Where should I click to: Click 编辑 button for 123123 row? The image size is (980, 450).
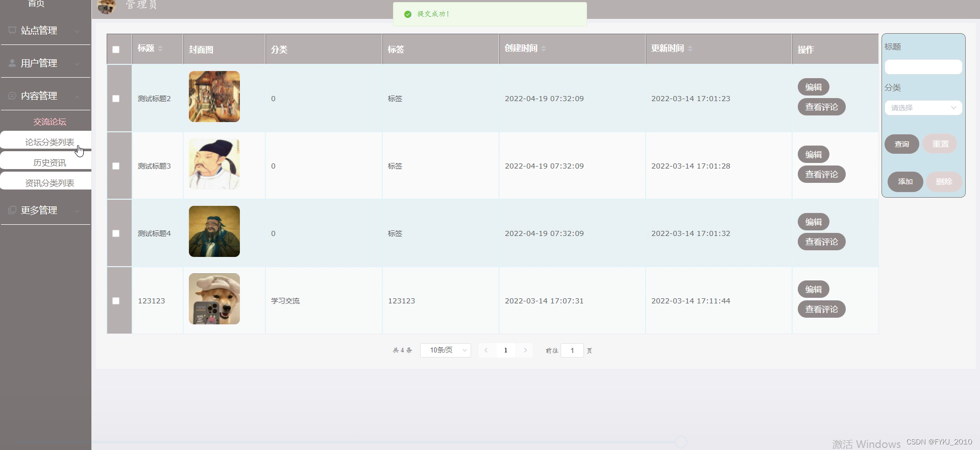pos(814,289)
